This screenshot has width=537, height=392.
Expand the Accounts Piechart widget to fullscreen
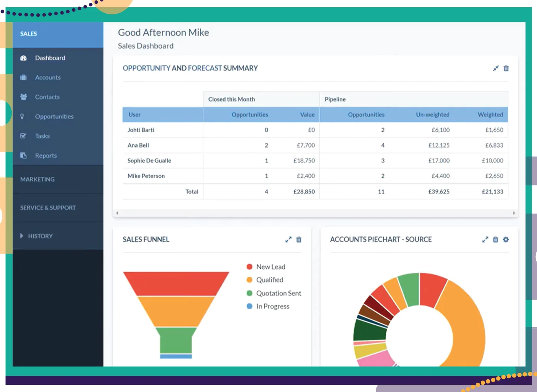coord(485,239)
